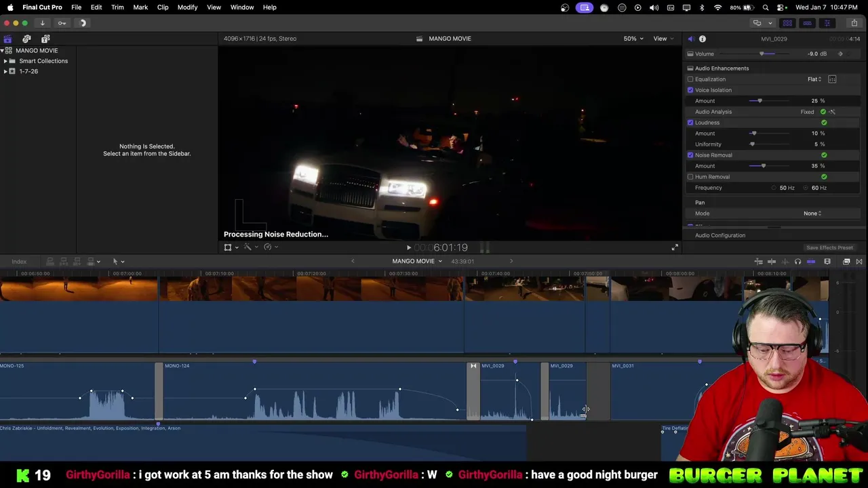Toggle the browser layout button
This screenshot has width=868, height=488.
tap(787, 23)
